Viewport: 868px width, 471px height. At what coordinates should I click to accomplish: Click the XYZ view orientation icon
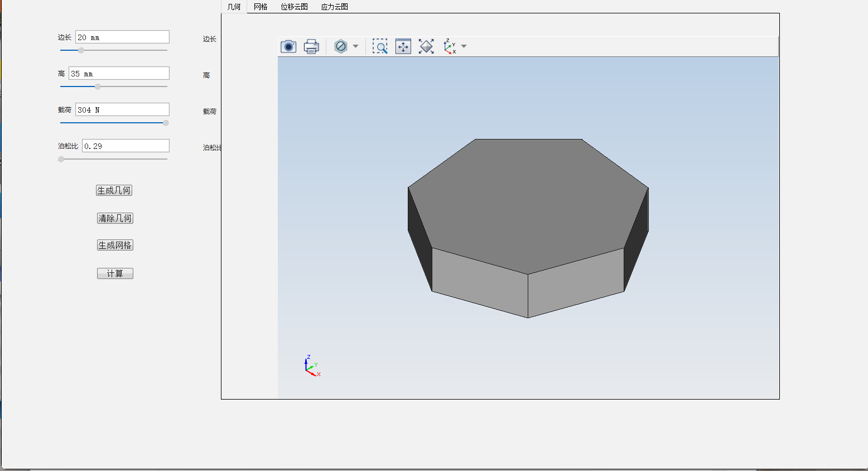point(450,46)
